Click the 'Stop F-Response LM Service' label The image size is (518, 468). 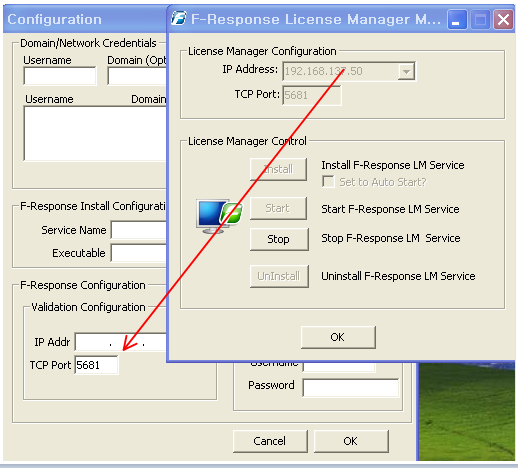point(391,238)
